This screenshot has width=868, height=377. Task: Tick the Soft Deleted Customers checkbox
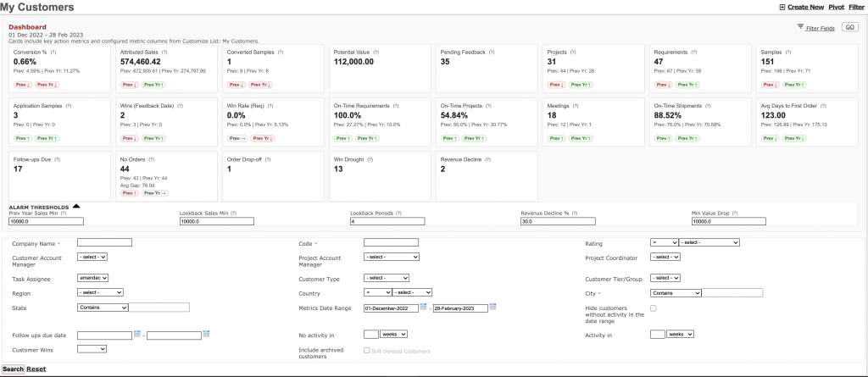click(x=366, y=350)
